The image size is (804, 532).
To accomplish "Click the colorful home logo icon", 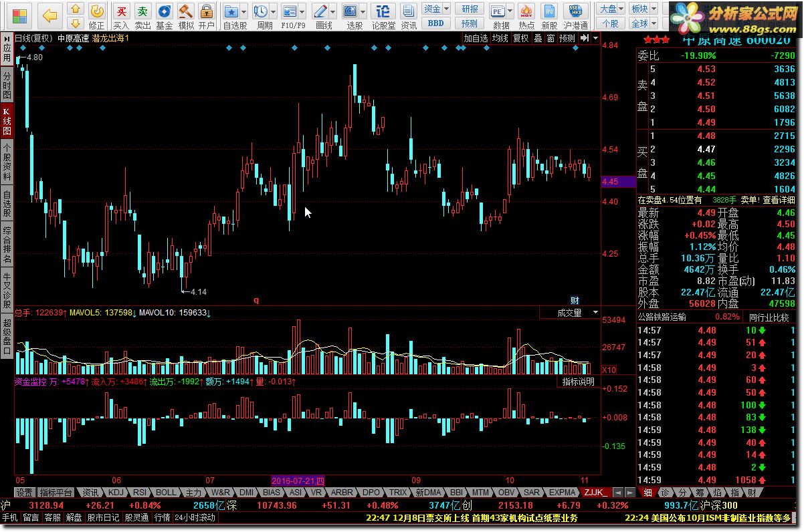I will [20, 15].
